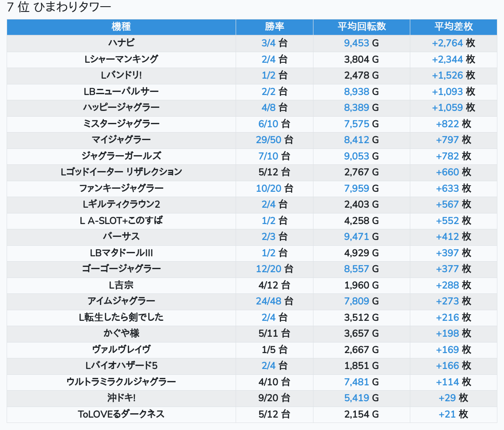Viewport: 504px width, 430px height.
Task: Click LBニューパルサー machine name
Action: click(121, 91)
